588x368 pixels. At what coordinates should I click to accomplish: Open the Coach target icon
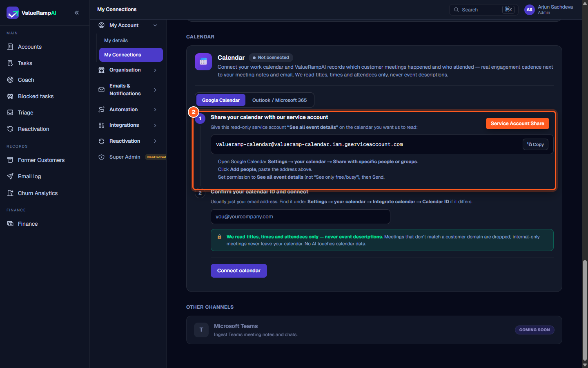tap(10, 80)
